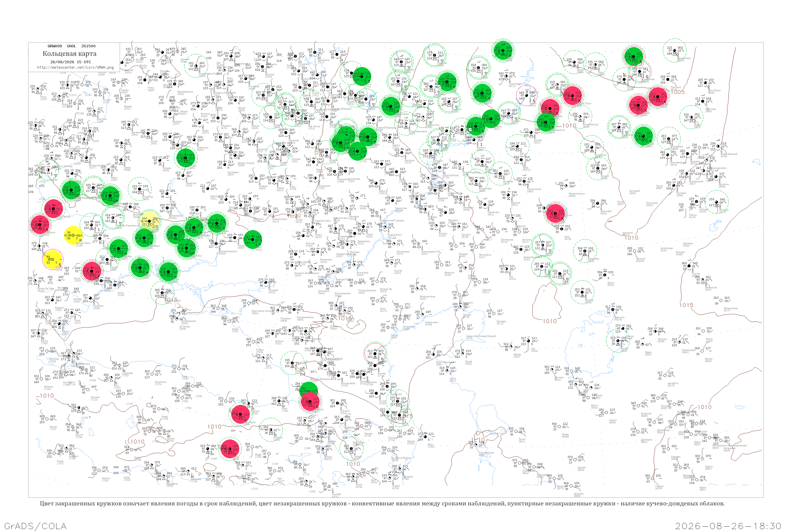This screenshot has height=532, width=798.
Task: Click the 'Чернигов' station name
Action: click(191, 183)
